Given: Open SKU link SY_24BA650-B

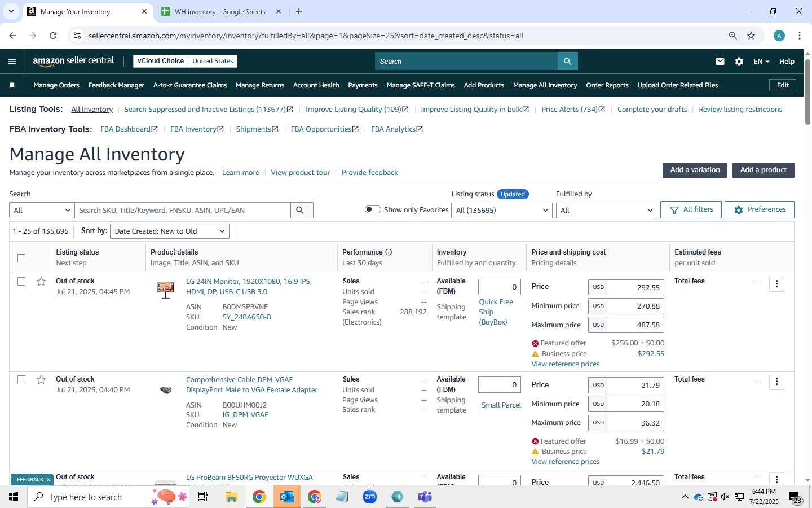Looking at the screenshot, I should pos(246,317).
